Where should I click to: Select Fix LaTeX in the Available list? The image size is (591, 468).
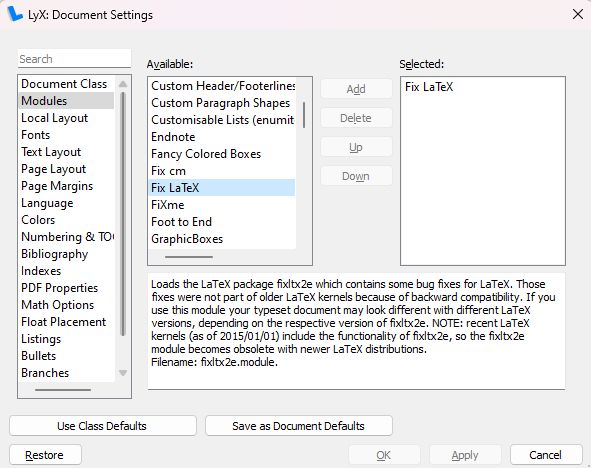222,188
